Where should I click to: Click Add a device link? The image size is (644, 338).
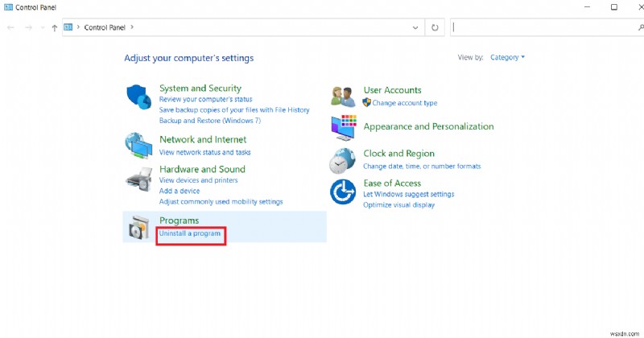coord(180,191)
